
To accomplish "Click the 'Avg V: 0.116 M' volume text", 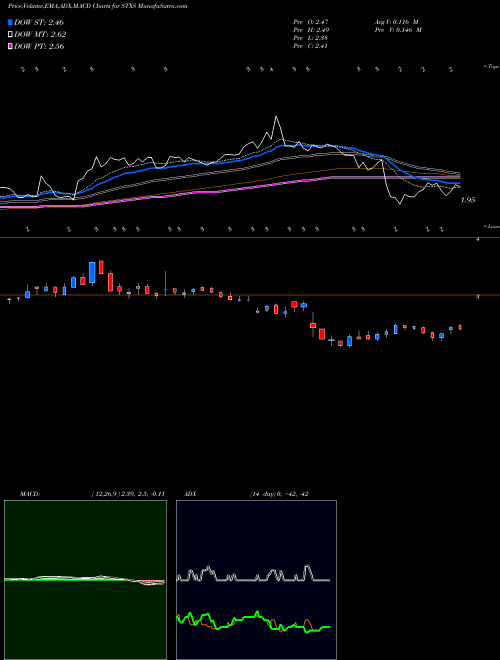I will coord(396,22).
